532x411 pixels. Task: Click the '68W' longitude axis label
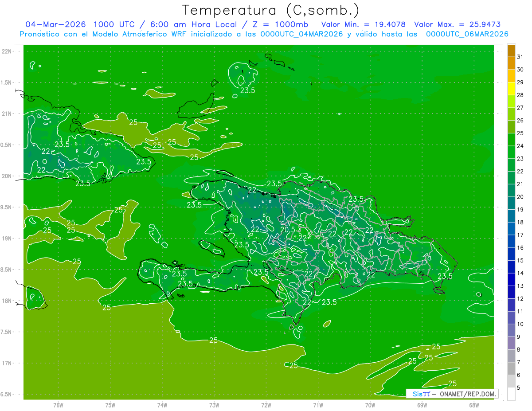click(x=474, y=405)
